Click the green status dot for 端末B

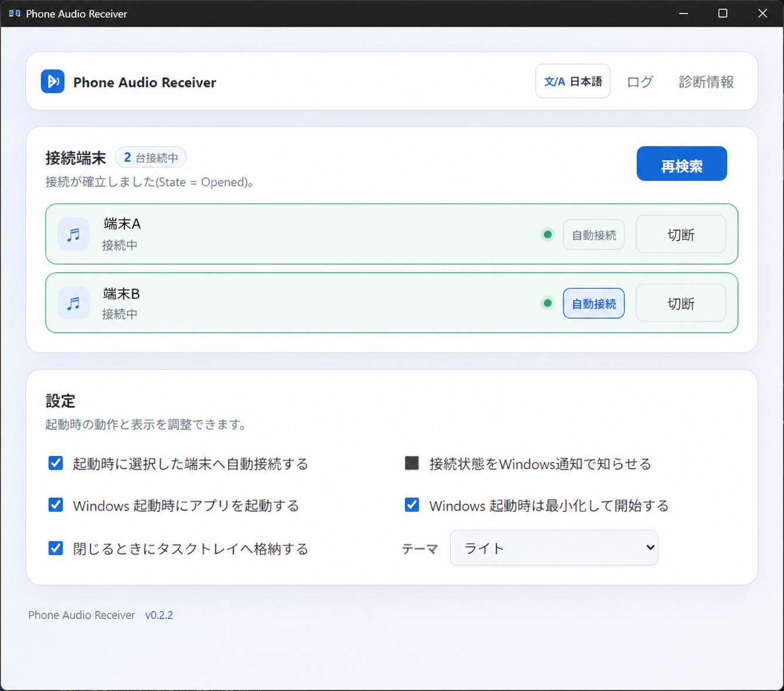[x=548, y=304]
